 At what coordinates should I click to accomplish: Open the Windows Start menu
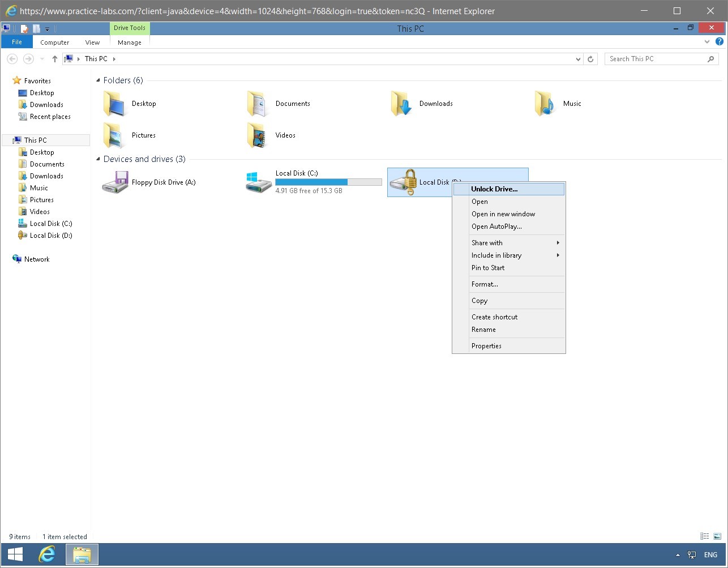[x=14, y=554]
